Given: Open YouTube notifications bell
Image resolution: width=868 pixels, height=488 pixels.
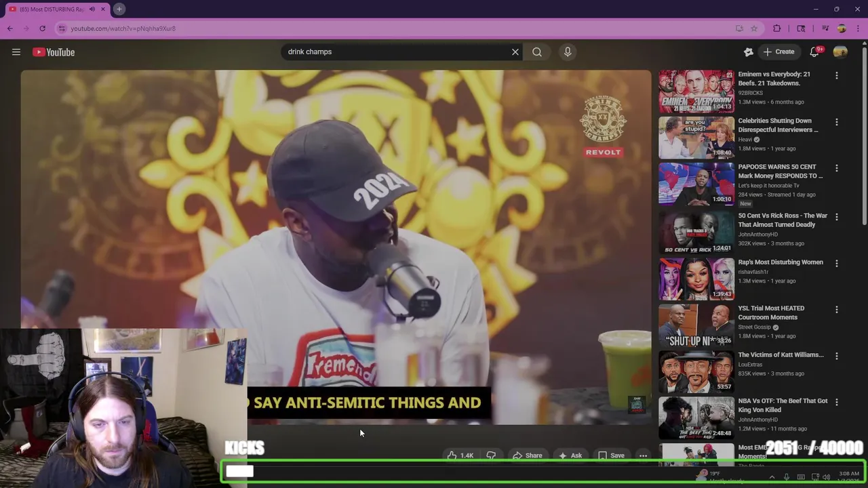Looking at the screenshot, I should point(814,52).
